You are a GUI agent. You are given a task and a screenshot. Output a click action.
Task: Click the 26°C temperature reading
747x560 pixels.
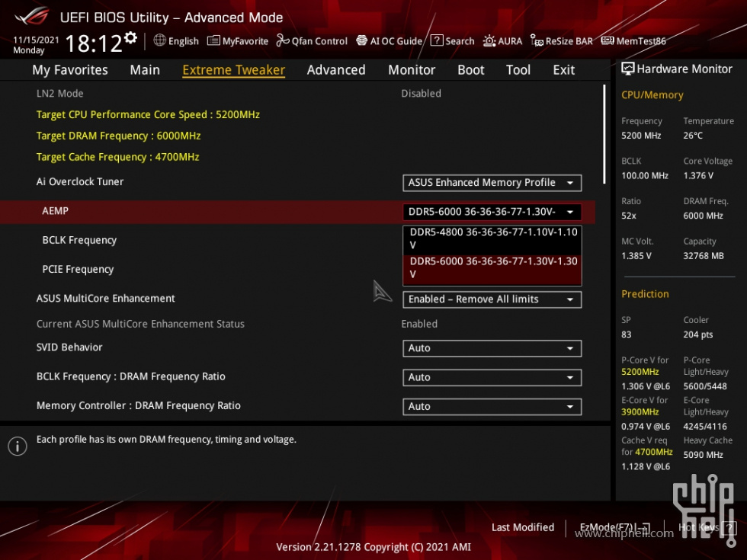coord(693,136)
